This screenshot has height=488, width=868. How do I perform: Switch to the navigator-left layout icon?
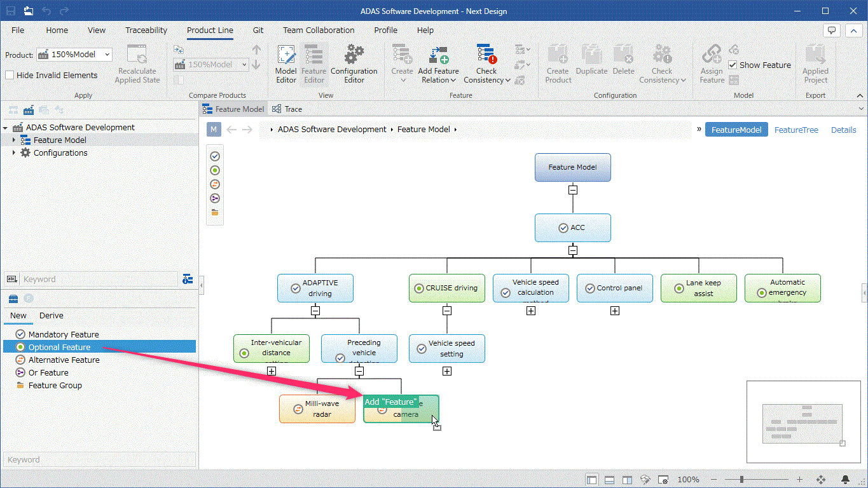(x=592, y=480)
